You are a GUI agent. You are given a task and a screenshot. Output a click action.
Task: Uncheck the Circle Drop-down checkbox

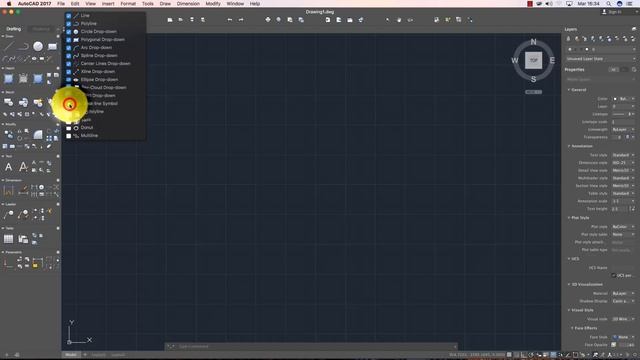click(x=69, y=31)
